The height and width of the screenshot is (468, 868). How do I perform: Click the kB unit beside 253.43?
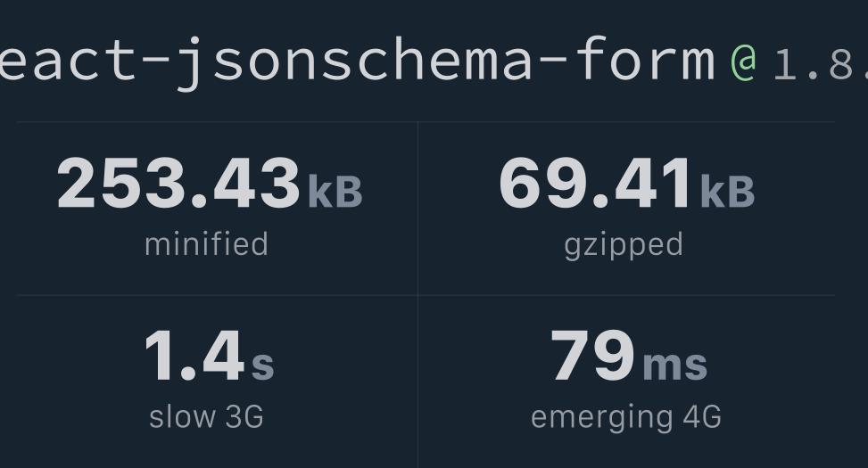pos(335,191)
